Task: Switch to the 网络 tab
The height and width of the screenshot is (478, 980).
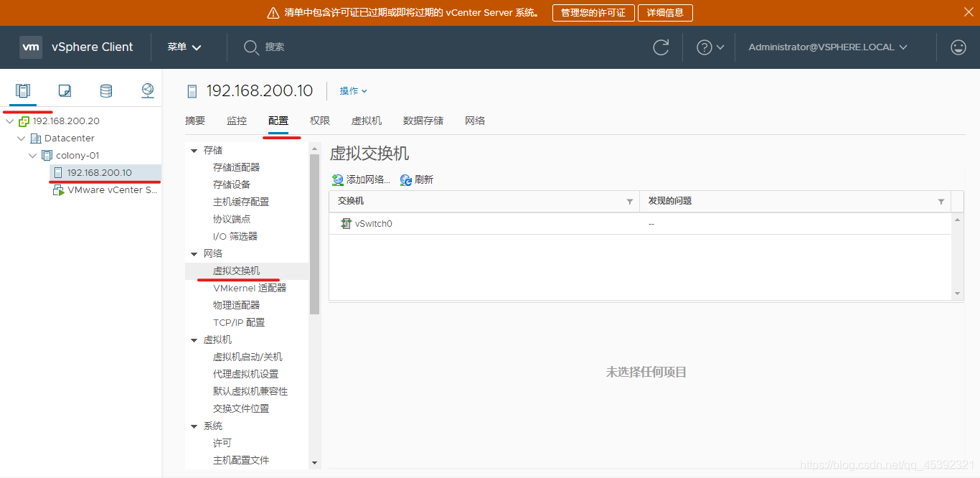Action: coord(475,121)
